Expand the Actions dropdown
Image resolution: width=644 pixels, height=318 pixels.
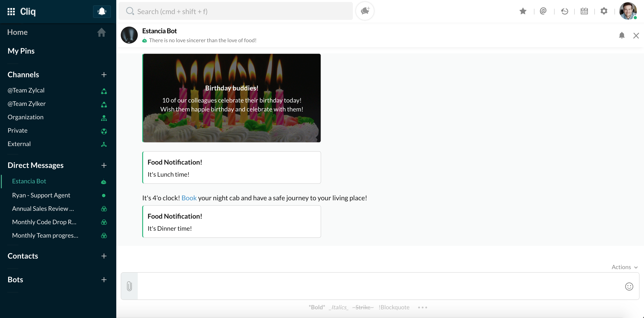pyautogui.click(x=624, y=267)
